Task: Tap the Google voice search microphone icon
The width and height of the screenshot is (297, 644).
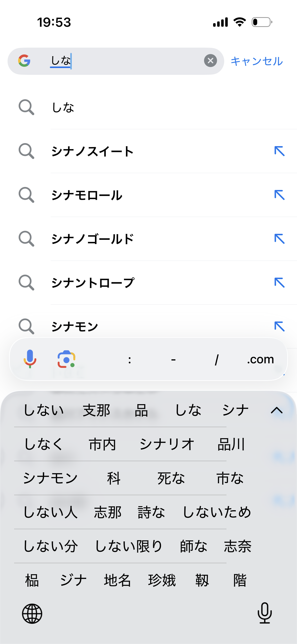Action: click(x=30, y=359)
